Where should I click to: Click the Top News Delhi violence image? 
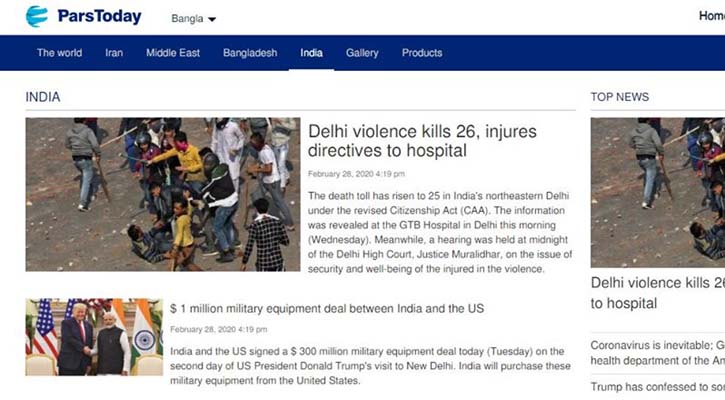click(x=657, y=192)
